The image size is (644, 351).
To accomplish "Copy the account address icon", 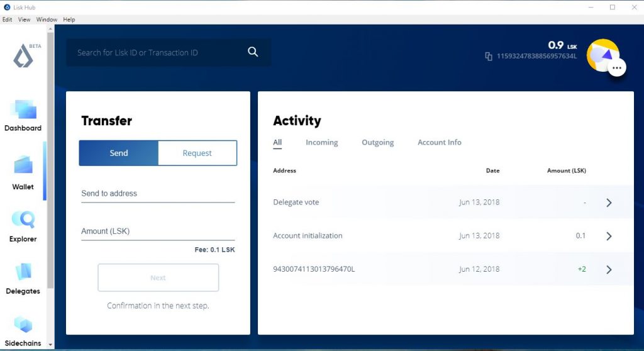I will (488, 57).
